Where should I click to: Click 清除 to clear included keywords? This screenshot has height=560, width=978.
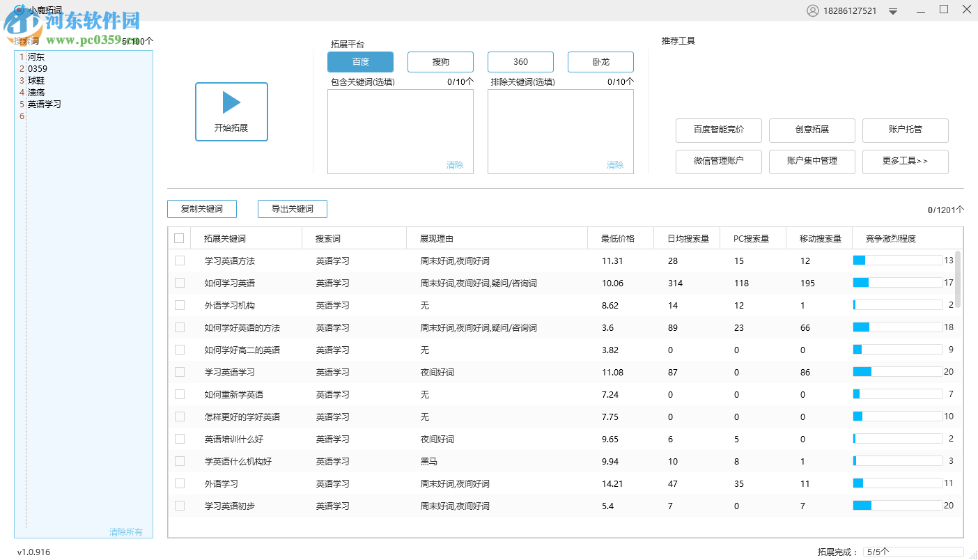(455, 165)
